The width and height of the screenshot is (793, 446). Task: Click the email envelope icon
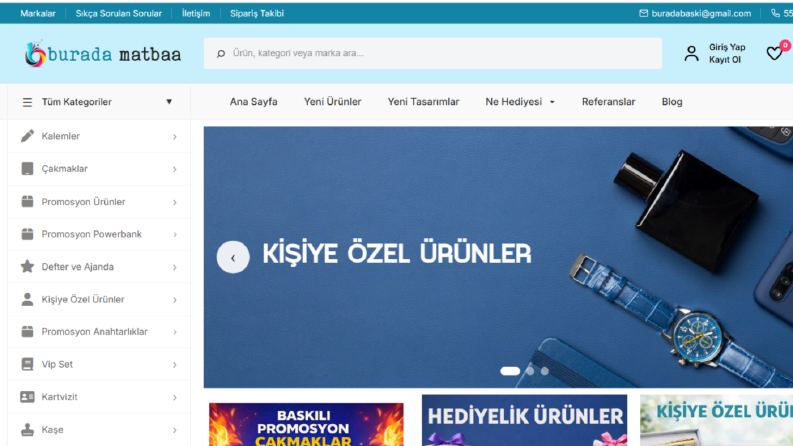click(643, 13)
